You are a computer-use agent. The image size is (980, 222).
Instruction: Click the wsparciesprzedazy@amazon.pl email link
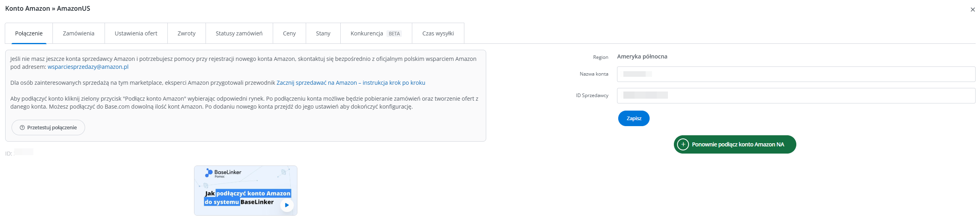pyautogui.click(x=88, y=67)
